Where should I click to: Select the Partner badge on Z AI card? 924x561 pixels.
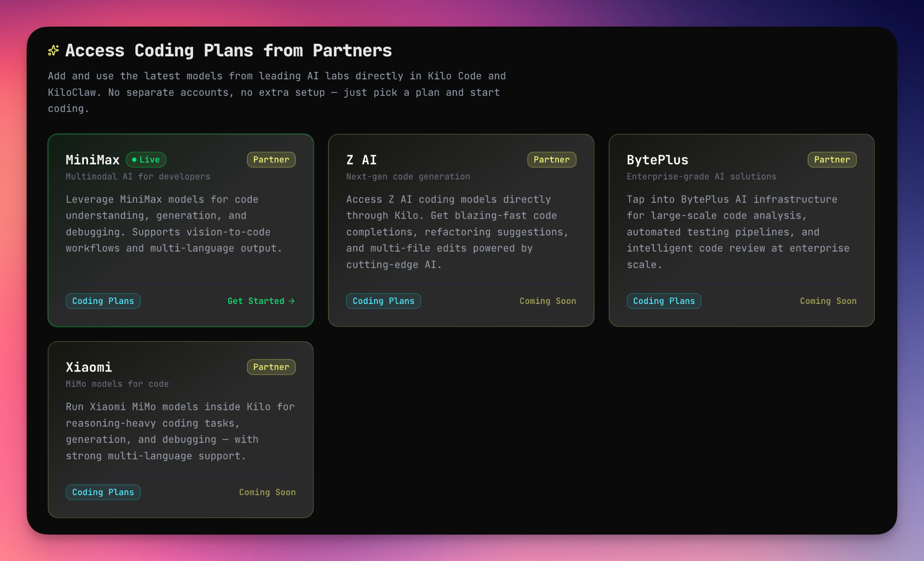click(551, 160)
